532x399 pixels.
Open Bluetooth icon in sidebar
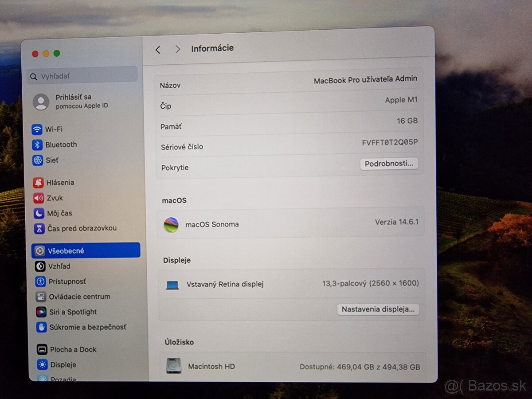click(37, 145)
